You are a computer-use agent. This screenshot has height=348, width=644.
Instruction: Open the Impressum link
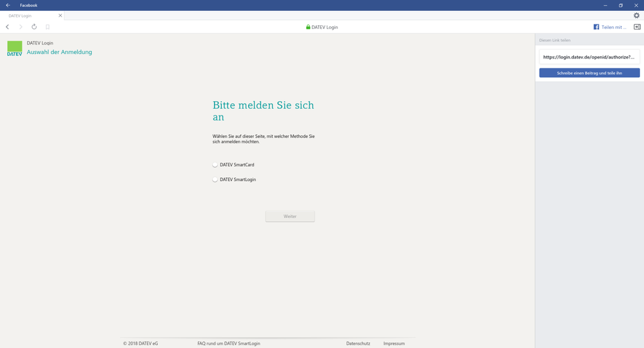394,343
